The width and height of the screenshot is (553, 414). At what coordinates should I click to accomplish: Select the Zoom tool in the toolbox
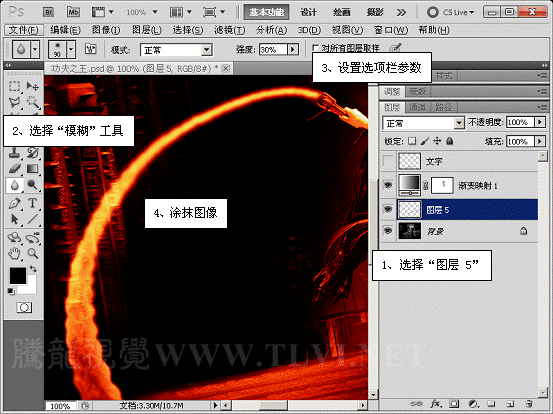click(x=32, y=253)
